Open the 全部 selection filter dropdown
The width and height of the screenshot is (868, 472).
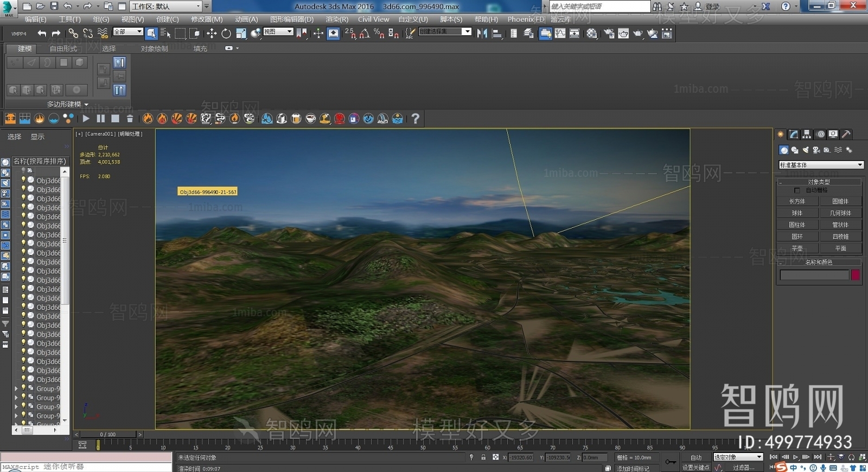point(128,32)
